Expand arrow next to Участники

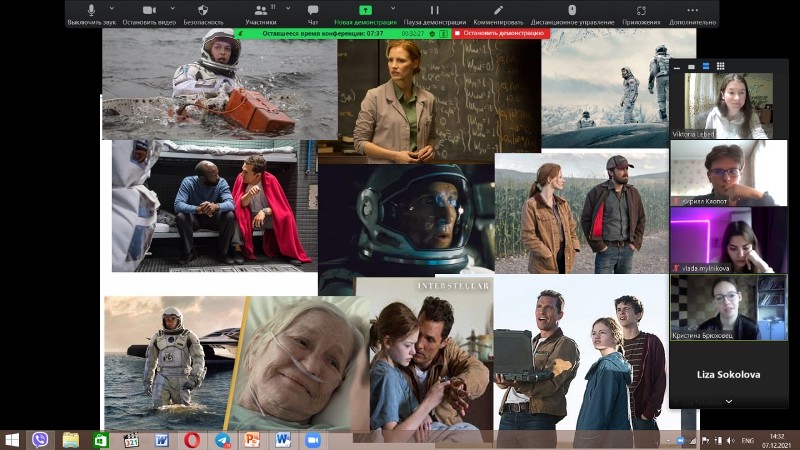(288, 8)
